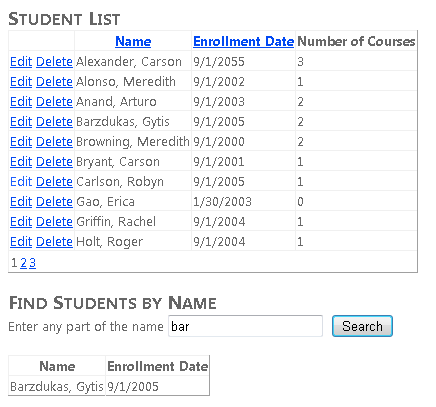Edit Gao, Erica's record

tap(21, 202)
